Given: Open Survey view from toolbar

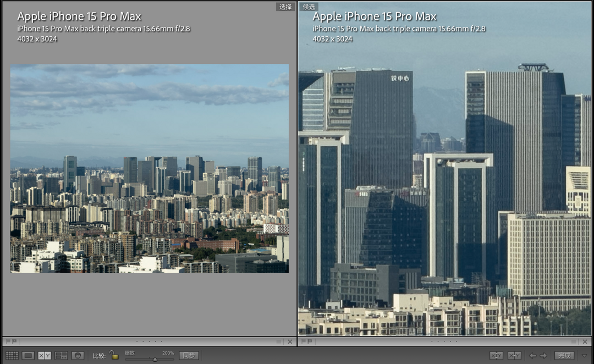Looking at the screenshot, I should point(61,356).
